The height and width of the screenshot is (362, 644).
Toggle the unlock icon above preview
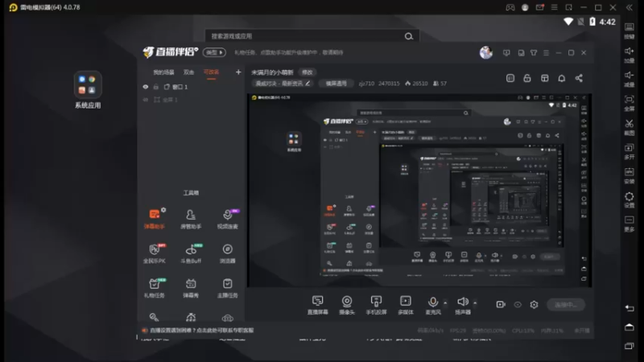(527, 78)
